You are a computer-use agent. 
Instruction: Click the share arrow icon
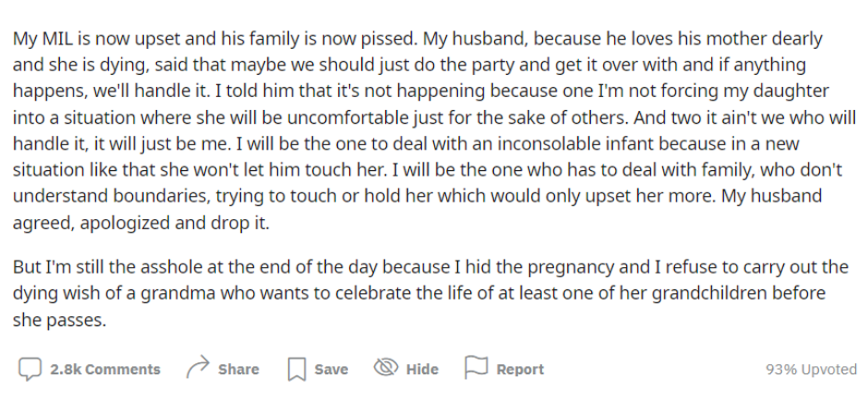[199, 367]
